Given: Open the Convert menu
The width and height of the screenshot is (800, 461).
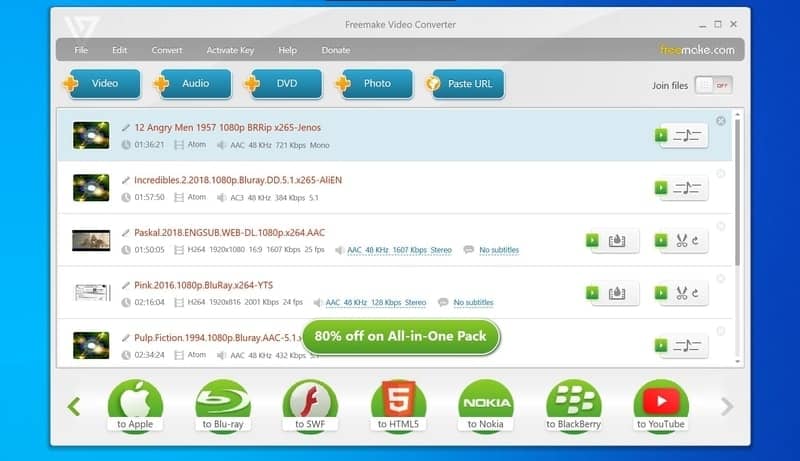Looking at the screenshot, I should coord(167,50).
